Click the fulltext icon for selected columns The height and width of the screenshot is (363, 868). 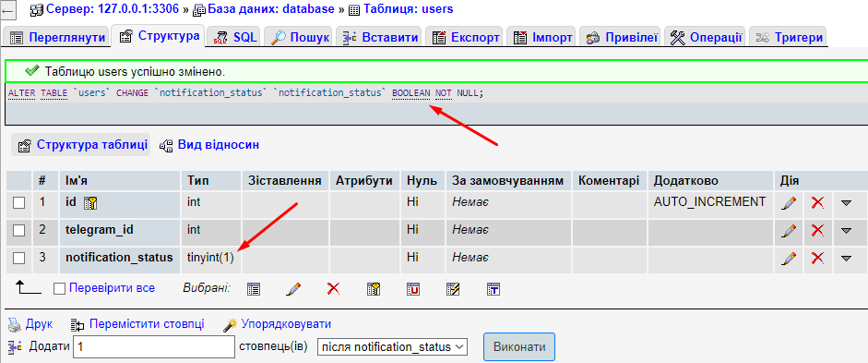(x=493, y=289)
